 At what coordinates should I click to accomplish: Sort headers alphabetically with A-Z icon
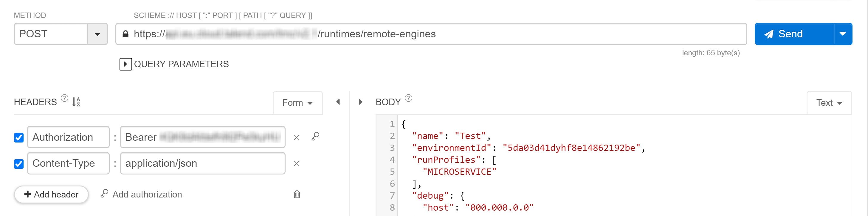(x=76, y=102)
